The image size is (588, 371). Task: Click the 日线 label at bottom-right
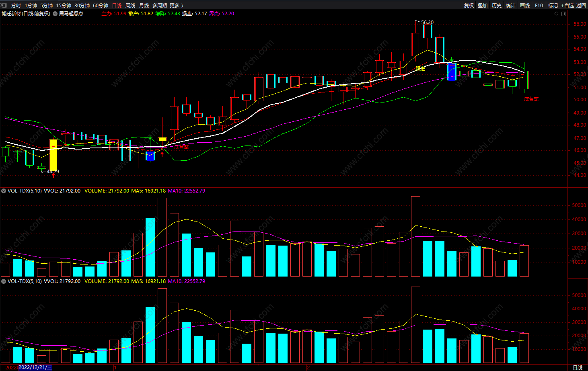click(x=578, y=367)
